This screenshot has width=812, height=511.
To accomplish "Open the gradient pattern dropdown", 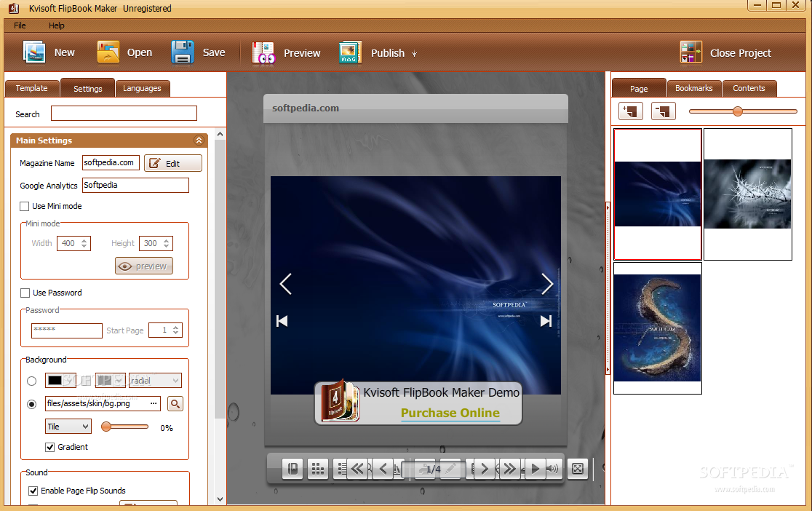I will click(x=119, y=381).
